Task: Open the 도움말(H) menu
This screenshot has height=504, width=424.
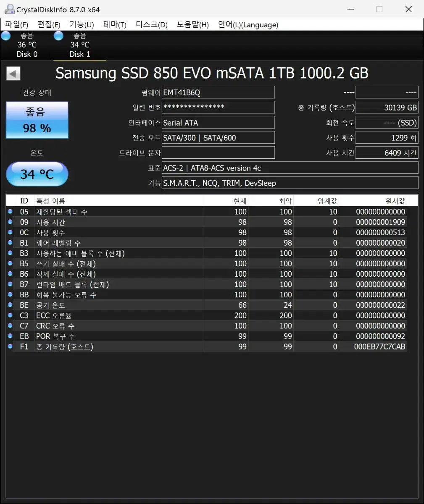Action: pyautogui.click(x=192, y=25)
